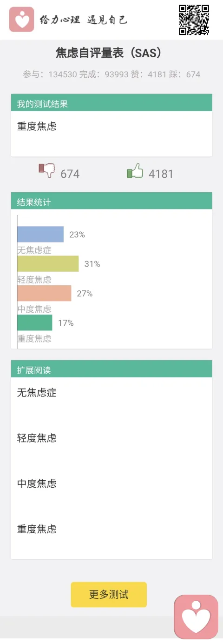This screenshot has width=223, height=644.
Task: Click the orange 27% bar
Action: tap(44, 294)
